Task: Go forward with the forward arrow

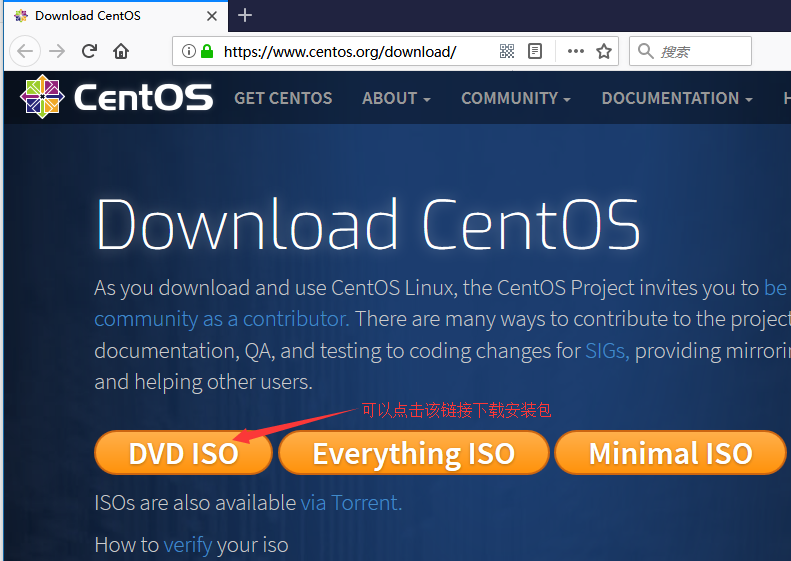Action: (57, 51)
